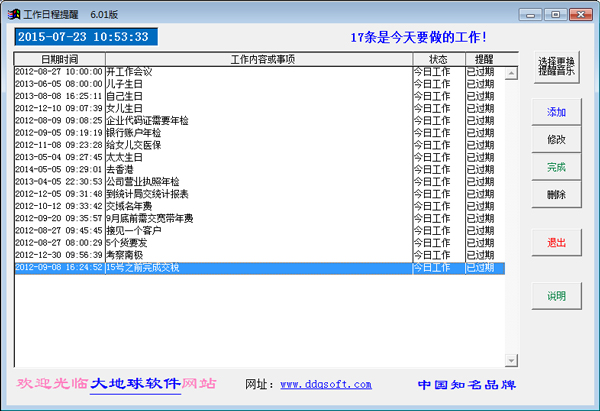The height and width of the screenshot is (411, 600).
Task: Click the red 退出 button
Action: point(556,242)
